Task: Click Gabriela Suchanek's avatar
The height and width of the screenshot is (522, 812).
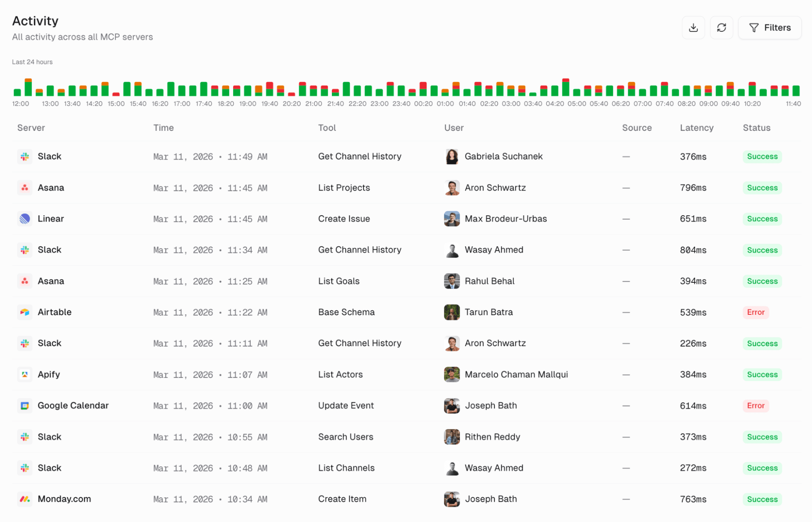Action: point(452,156)
